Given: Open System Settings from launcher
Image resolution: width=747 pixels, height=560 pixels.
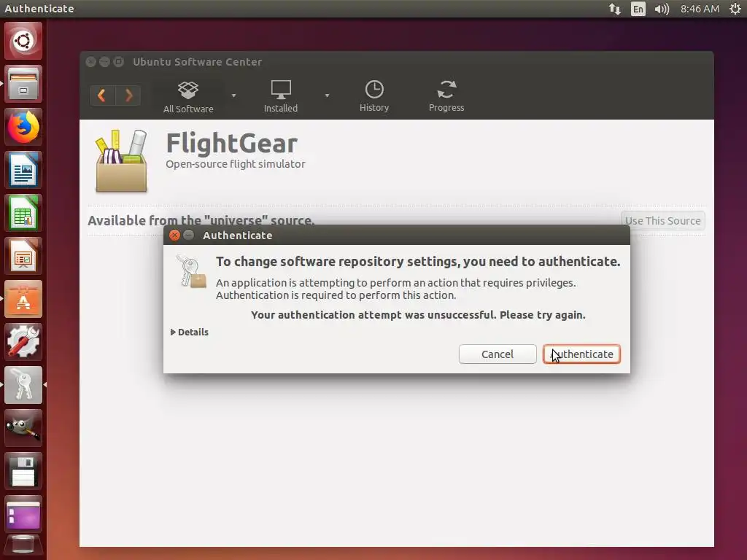Looking at the screenshot, I should (23, 342).
